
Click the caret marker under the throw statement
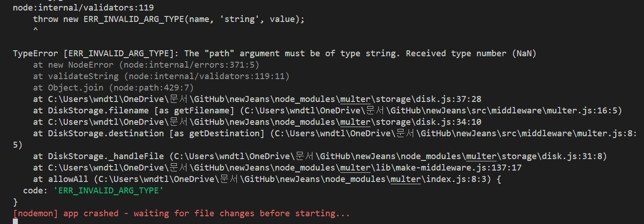35,31
